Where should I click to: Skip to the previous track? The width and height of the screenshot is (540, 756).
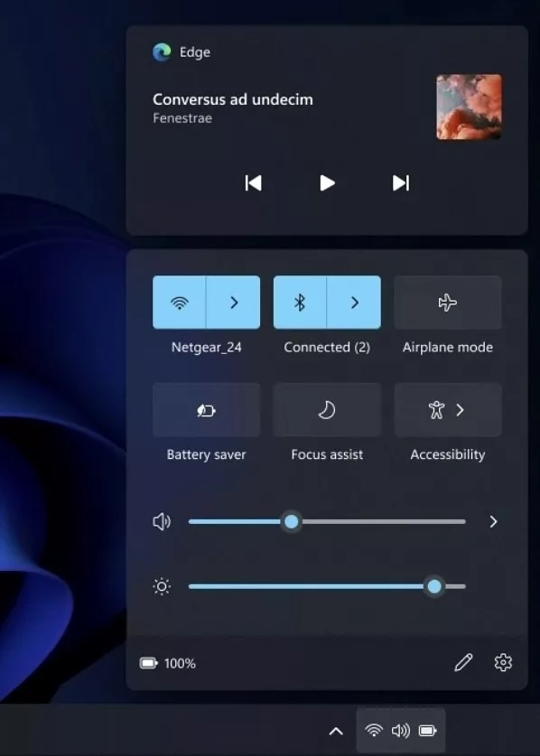(253, 183)
